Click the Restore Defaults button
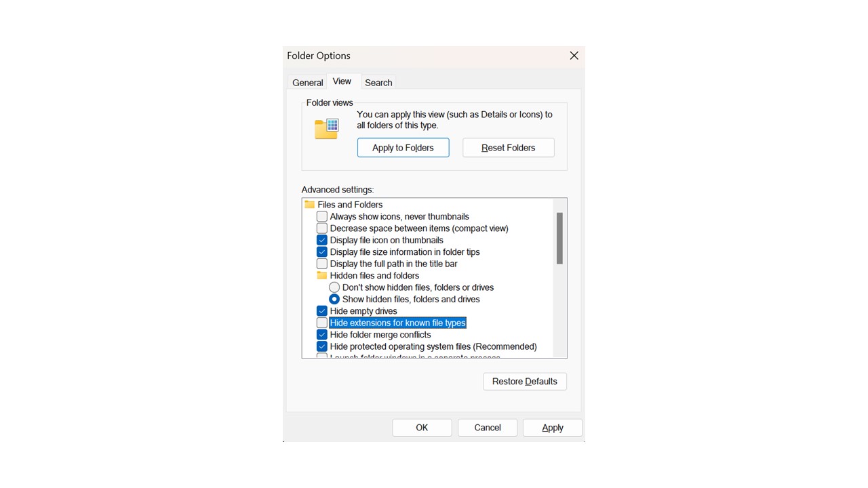This screenshot has height=488, width=868. pyautogui.click(x=525, y=382)
